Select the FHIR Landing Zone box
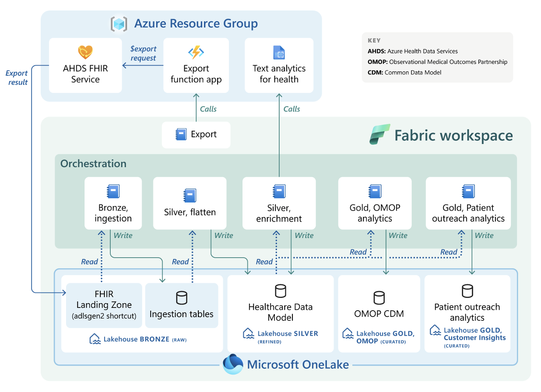The image size is (541, 392). pos(104,305)
